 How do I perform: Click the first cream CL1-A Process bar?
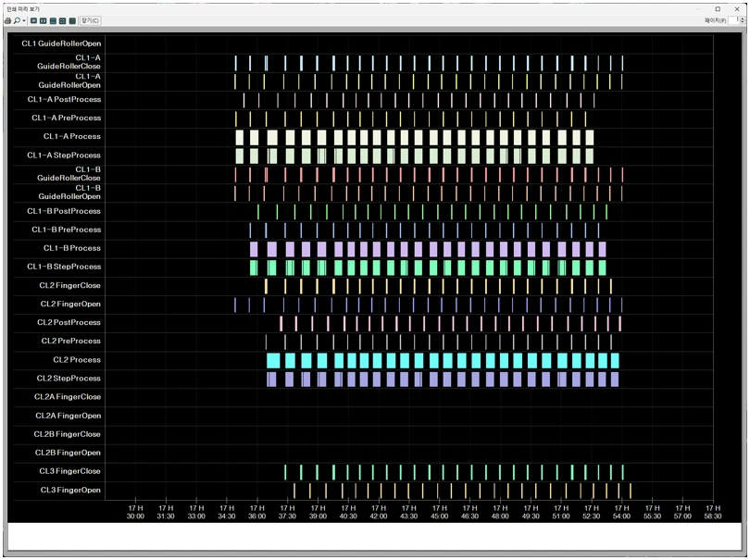[x=239, y=138]
